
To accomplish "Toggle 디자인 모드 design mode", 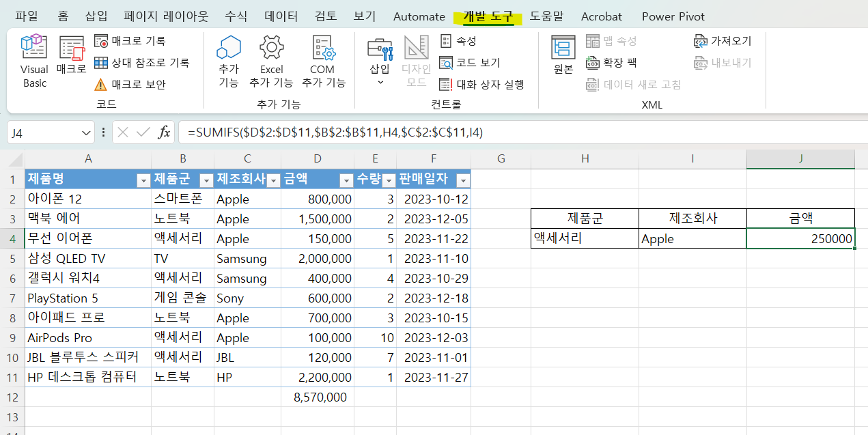I will (416, 61).
